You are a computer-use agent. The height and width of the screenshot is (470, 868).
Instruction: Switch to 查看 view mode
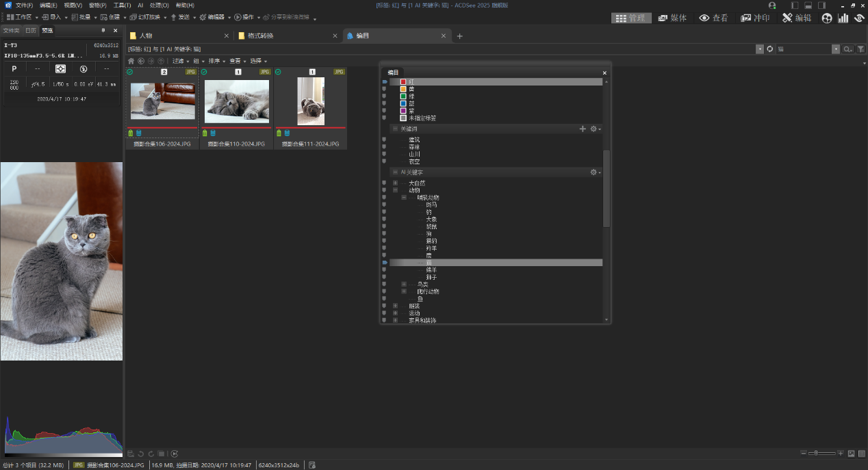click(713, 18)
